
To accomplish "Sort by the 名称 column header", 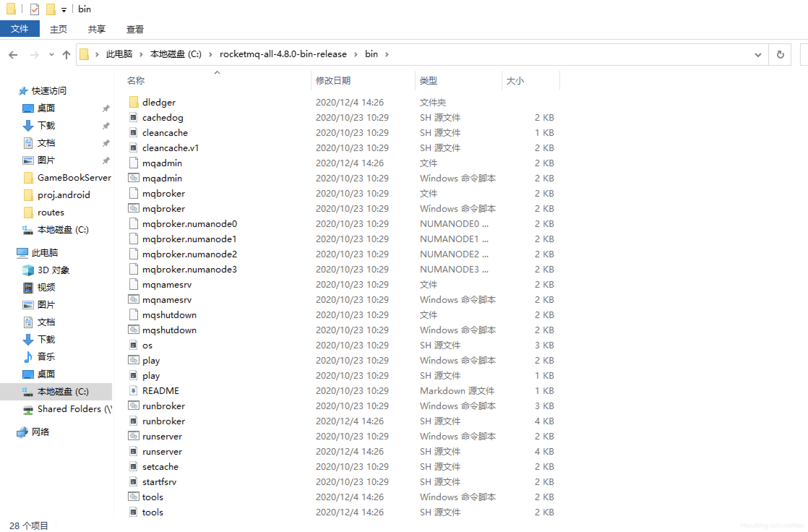I will pyautogui.click(x=136, y=81).
